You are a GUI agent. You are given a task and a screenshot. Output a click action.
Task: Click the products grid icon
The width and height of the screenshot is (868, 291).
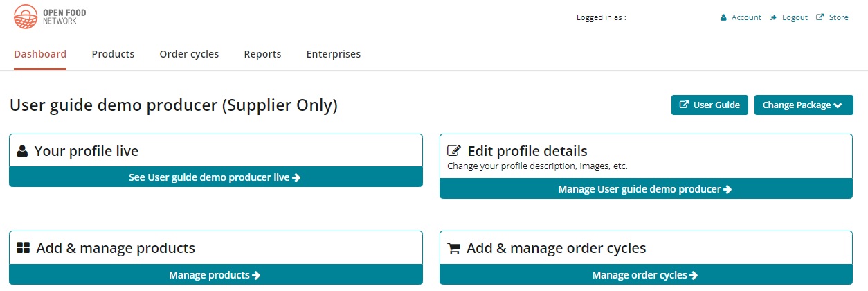[24, 248]
